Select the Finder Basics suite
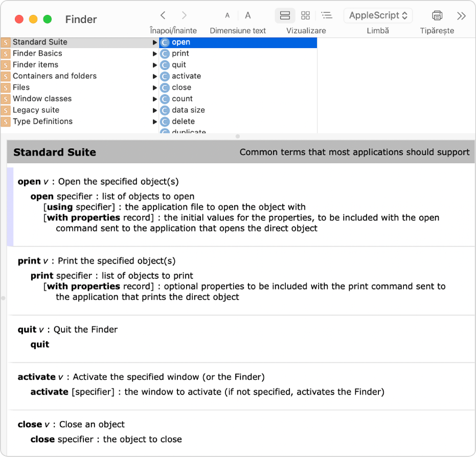Image resolution: width=476 pixels, height=457 pixels. (37, 53)
